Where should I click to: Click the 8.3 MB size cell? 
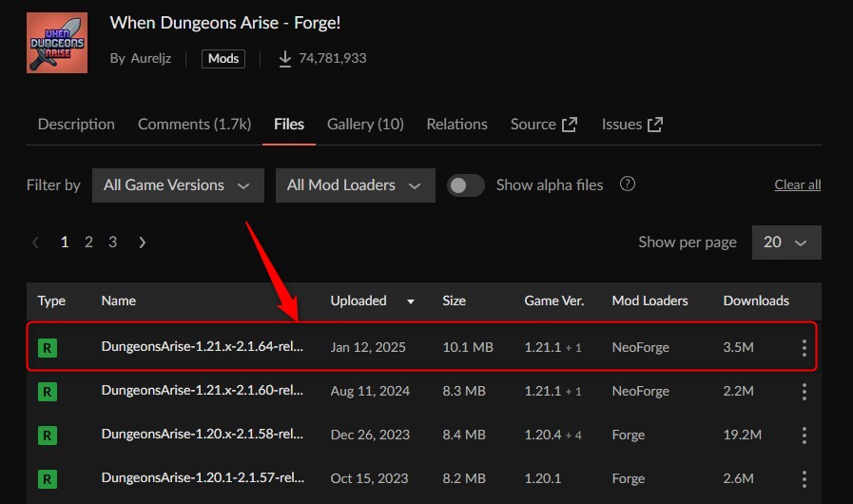pyautogui.click(x=464, y=391)
